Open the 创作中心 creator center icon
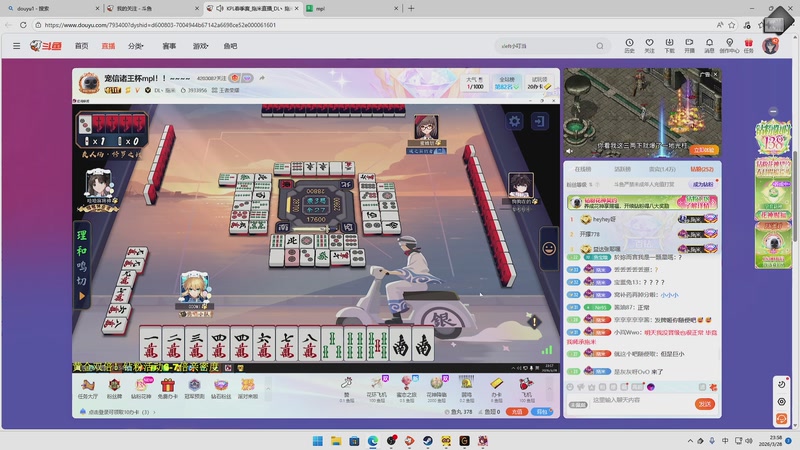This screenshot has height=450, width=800. click(730, 45)
